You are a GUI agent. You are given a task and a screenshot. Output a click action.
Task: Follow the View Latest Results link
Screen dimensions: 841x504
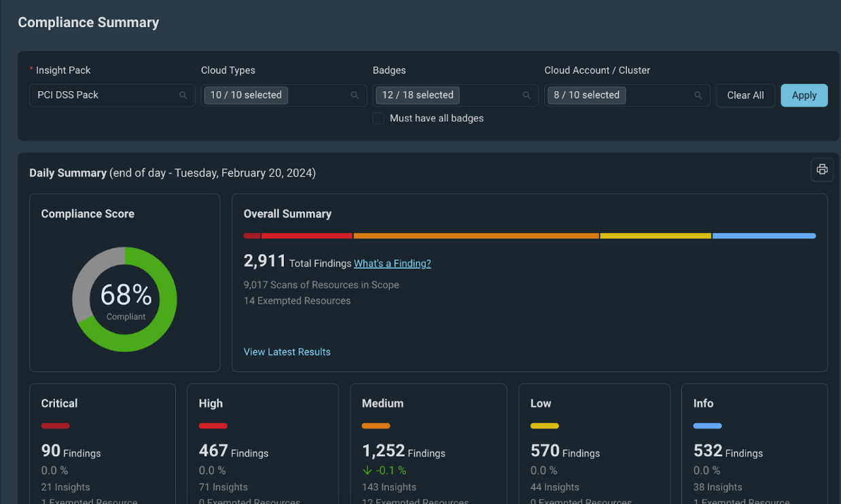pos(287,352)
